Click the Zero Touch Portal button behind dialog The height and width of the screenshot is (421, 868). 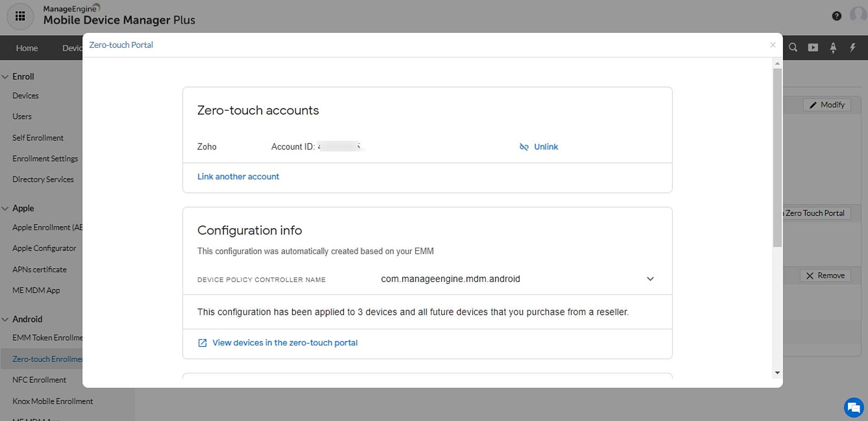(816, 213)
